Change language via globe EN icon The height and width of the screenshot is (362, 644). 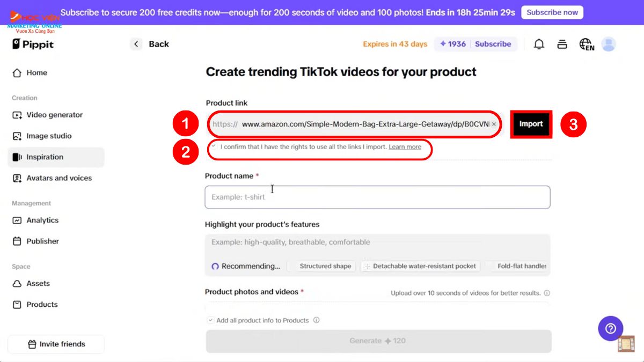(x=587, y=45)
